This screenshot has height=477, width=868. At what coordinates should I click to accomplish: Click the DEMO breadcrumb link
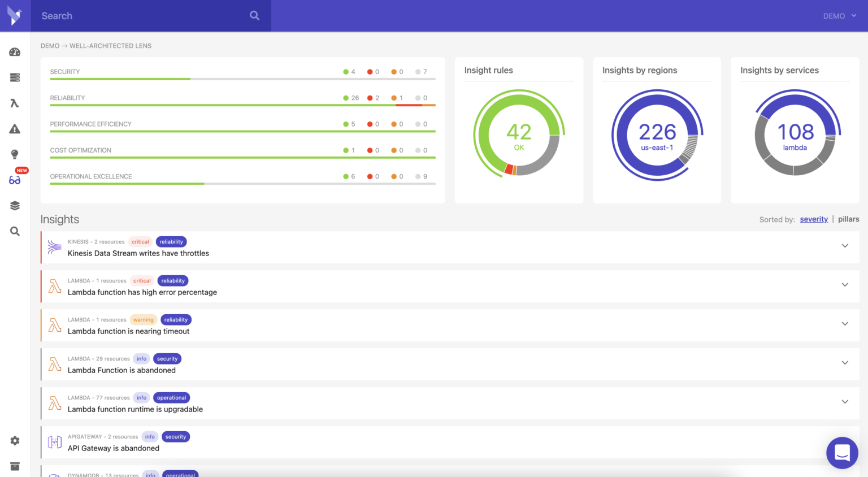click(50, 46)
